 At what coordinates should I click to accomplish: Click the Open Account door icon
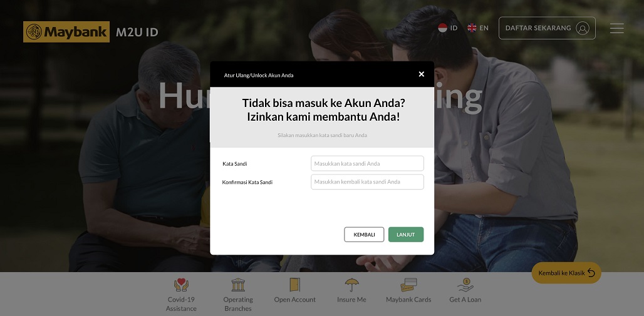(294, 284)
